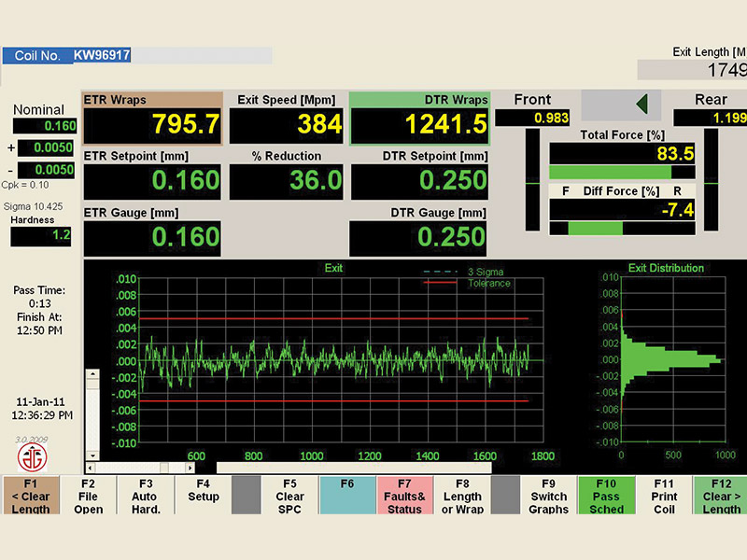This screenshot has height=560, width=747.
Task: Switch graphs with F9
Action: [x=548, y=497]
